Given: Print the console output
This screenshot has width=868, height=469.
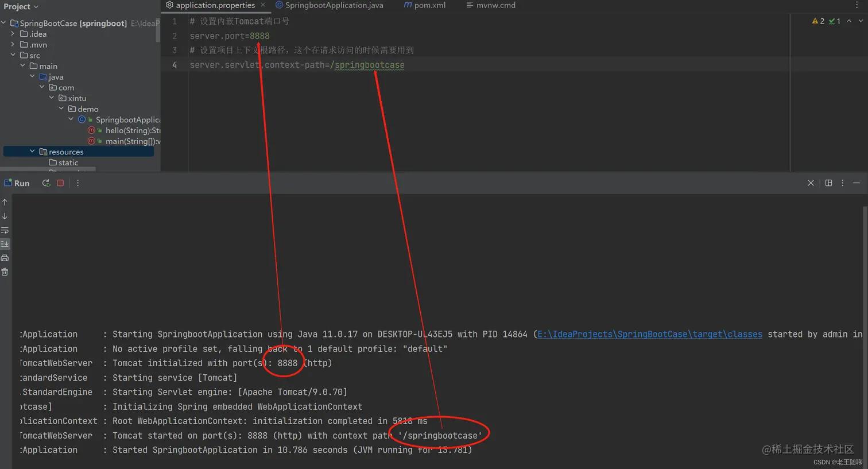Looking at the screenshot, I should [5, 258].
